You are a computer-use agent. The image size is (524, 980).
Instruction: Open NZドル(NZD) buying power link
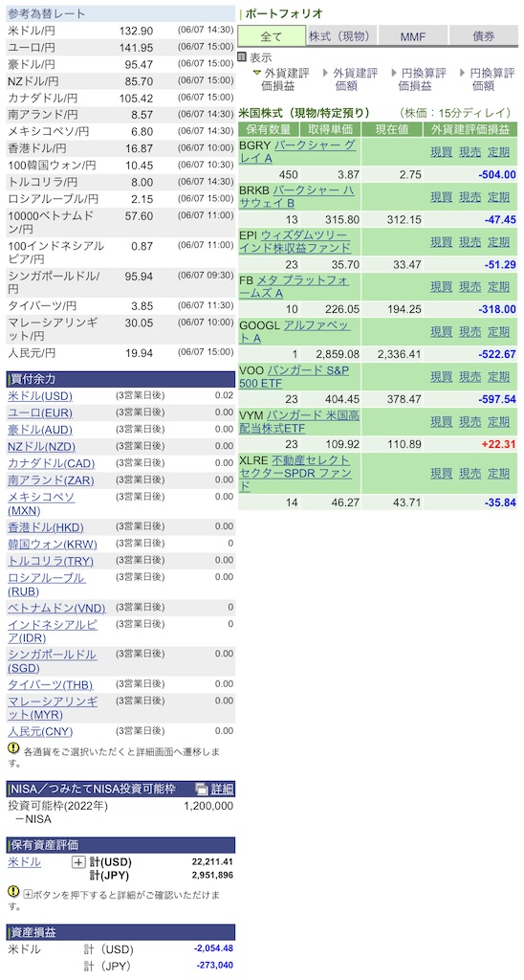point(41,446)
